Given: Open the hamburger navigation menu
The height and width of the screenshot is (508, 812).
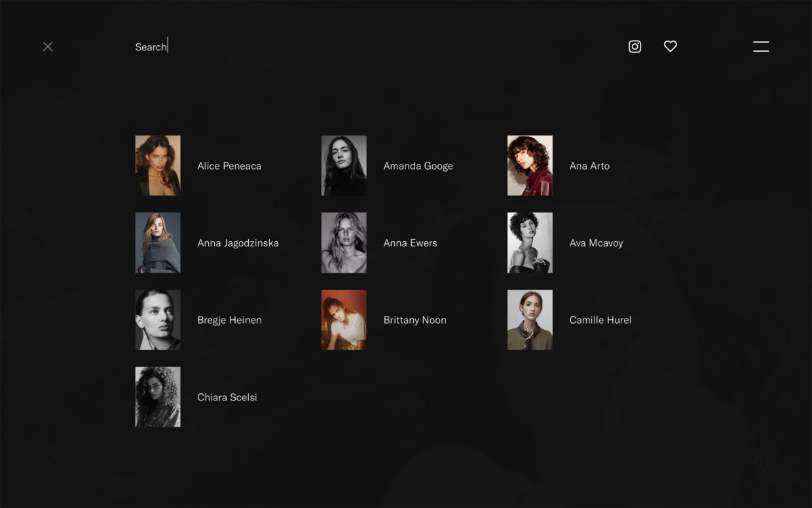Looking at the screenshot, I should (x=761, y=47).
